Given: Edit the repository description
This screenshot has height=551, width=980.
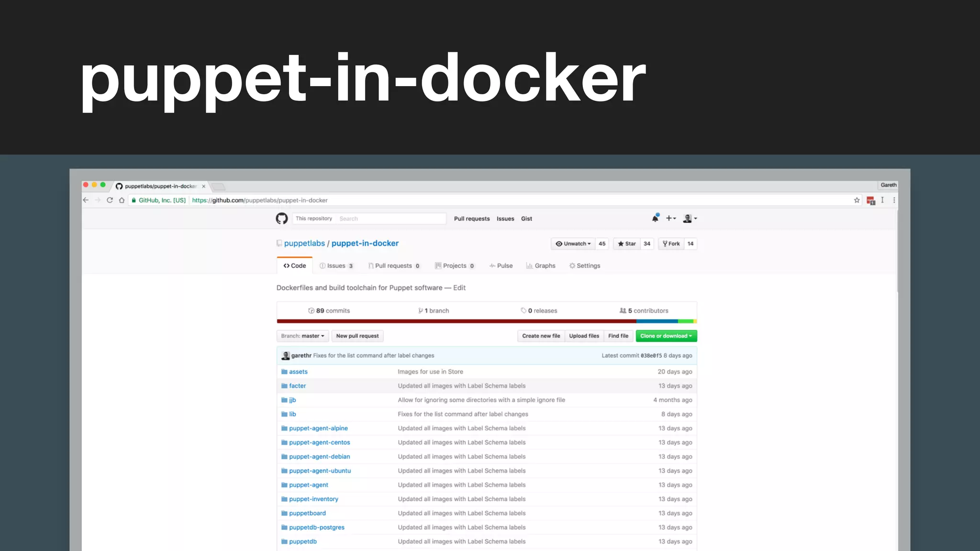Looking at the screenshot, I should (x=459, y=288).
